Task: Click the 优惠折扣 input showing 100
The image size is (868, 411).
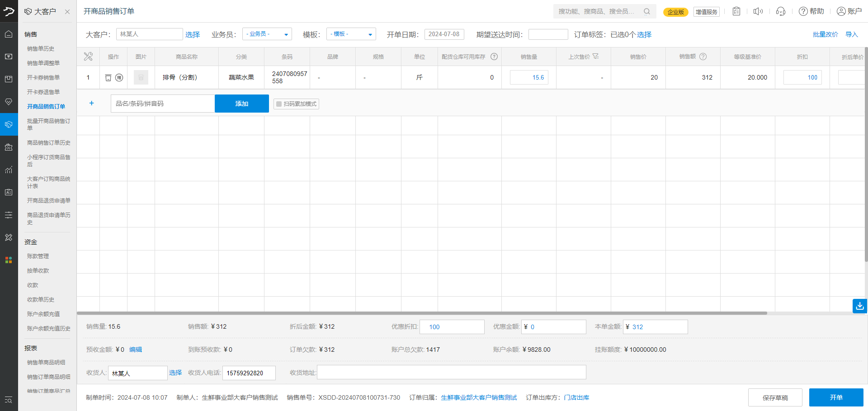Action: coord(452,327)
